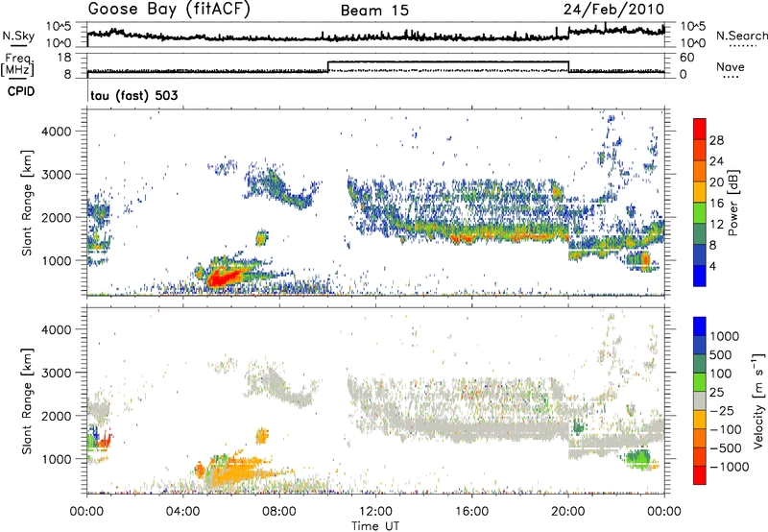Viewport: 768px width, 532px height.
Task: Click the 'Slant Range [km]' label of Velocity panel
Action: click(27, 401)
